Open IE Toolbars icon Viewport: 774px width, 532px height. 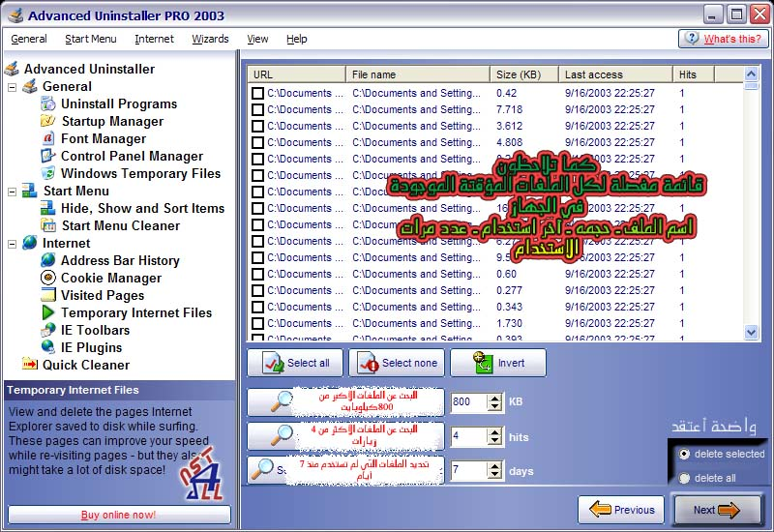click(x=47, y=330)
